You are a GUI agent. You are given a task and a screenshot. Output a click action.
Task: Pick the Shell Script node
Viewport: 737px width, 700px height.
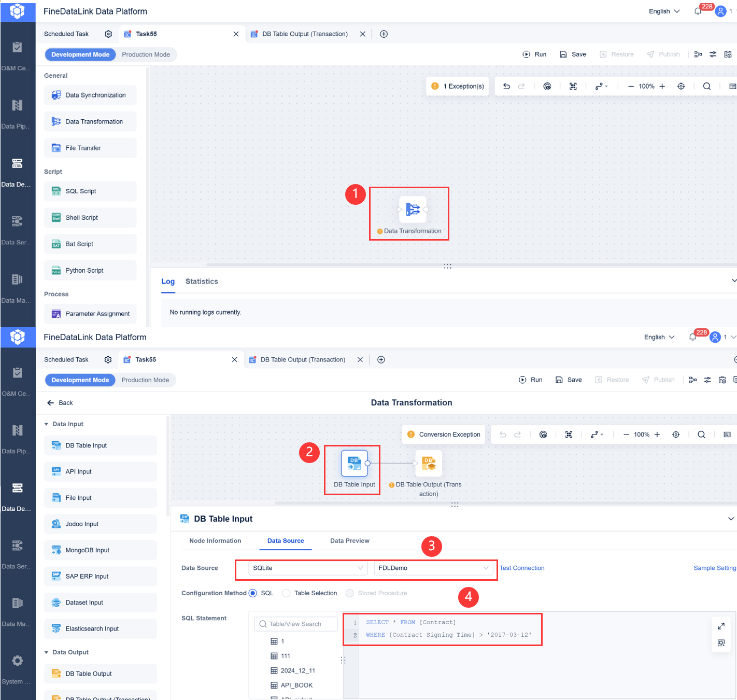90,218
